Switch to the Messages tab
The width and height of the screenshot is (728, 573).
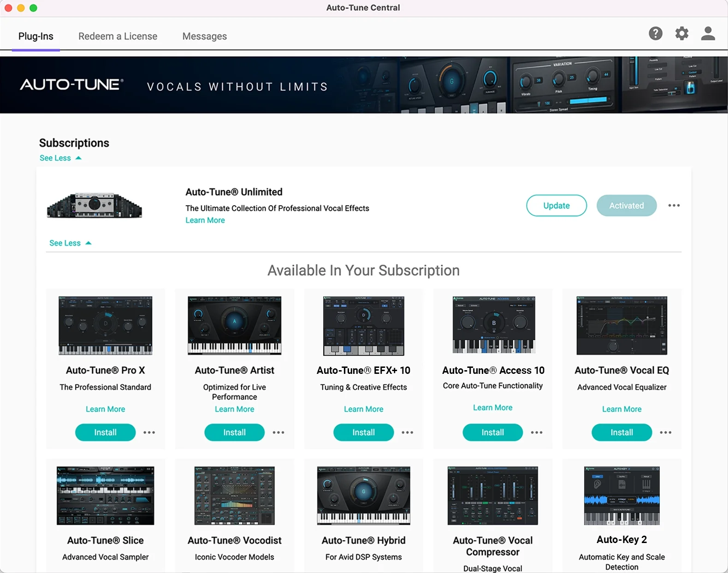click(204, 36)
